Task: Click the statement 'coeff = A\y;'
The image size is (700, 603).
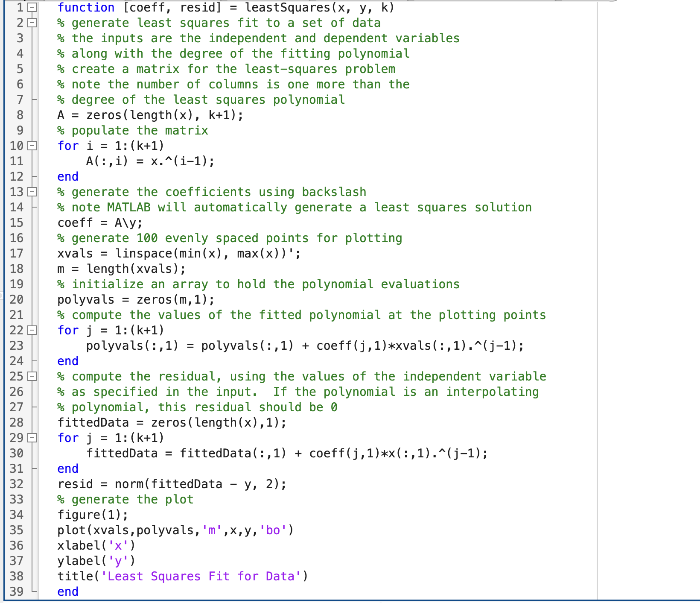Action: coord(100,223)
